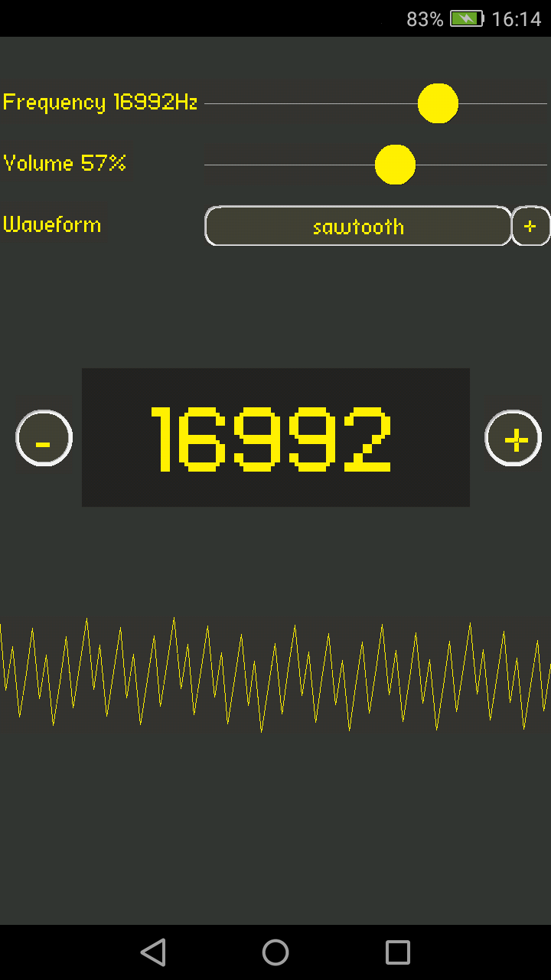551x980 pixels.
Task: Tap the Frequency 16992Hz label
Action: coord(100,102)
